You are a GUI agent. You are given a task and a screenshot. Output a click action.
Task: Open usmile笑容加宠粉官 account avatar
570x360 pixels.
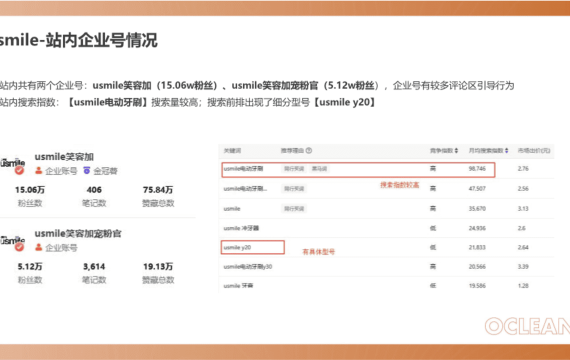pos(13,242)
